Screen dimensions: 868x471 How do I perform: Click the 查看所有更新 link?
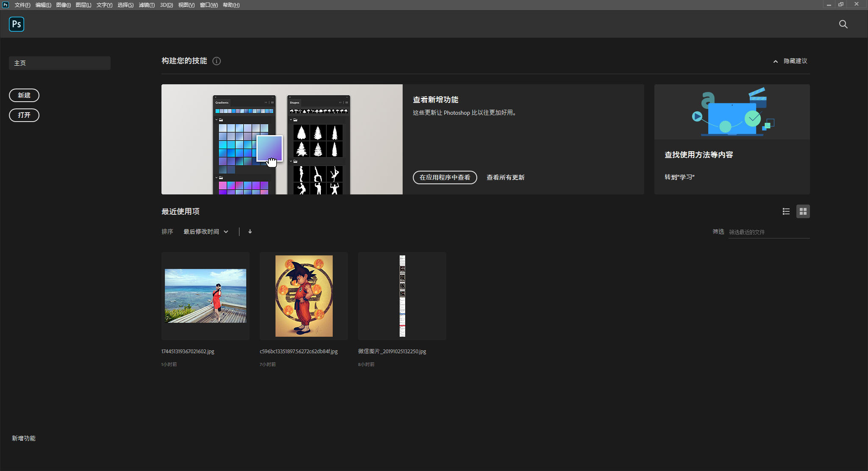point(505,177)
